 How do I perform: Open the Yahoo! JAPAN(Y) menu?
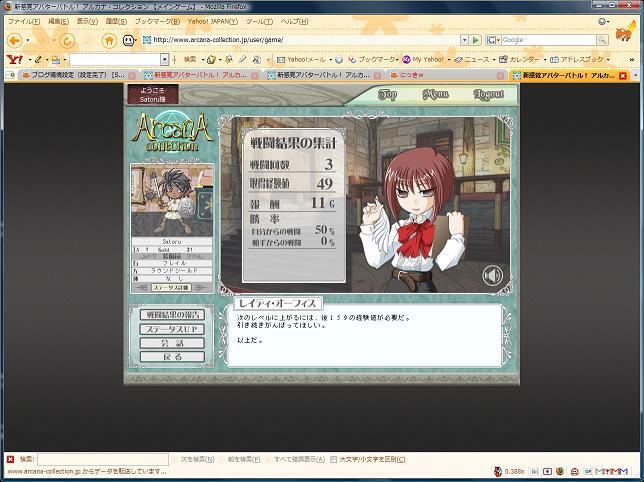pyautogui.click(x=213, y=21)
